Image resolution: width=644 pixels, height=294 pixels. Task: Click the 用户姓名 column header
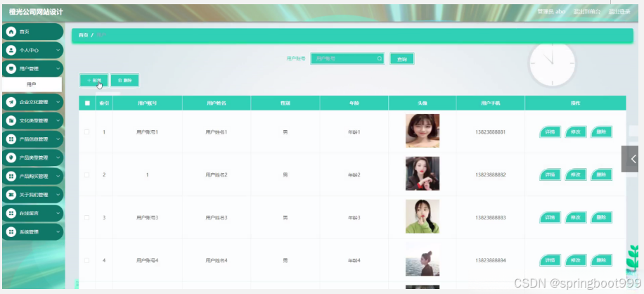click(x=216, y=103)
